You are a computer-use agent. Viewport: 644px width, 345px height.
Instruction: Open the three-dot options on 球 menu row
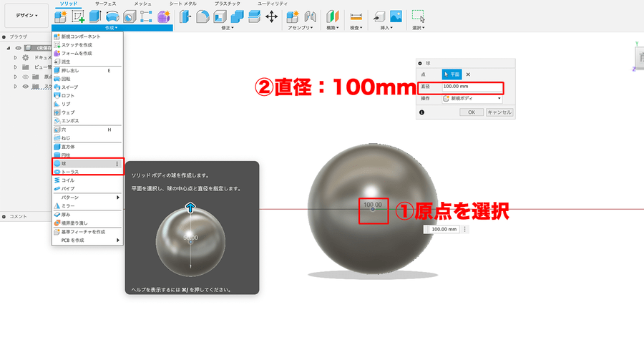117,163
